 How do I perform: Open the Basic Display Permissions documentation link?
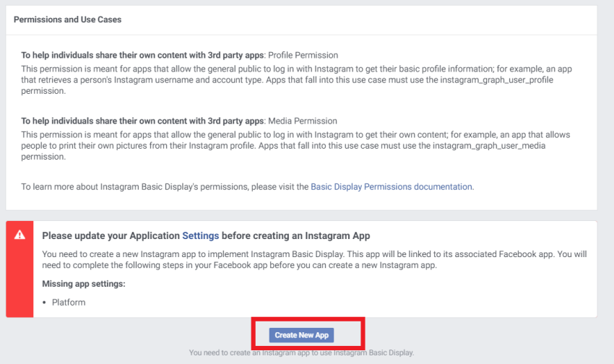tap(392, 187)
